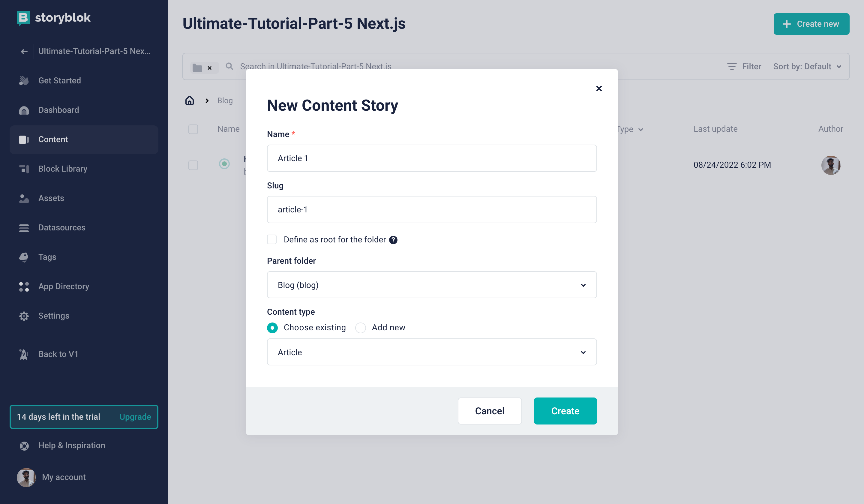The width and height of the screenshot is (864, 504).
Task: Select the Choose existing radio button
Action: pyautogui.click(x=272, y=328)
